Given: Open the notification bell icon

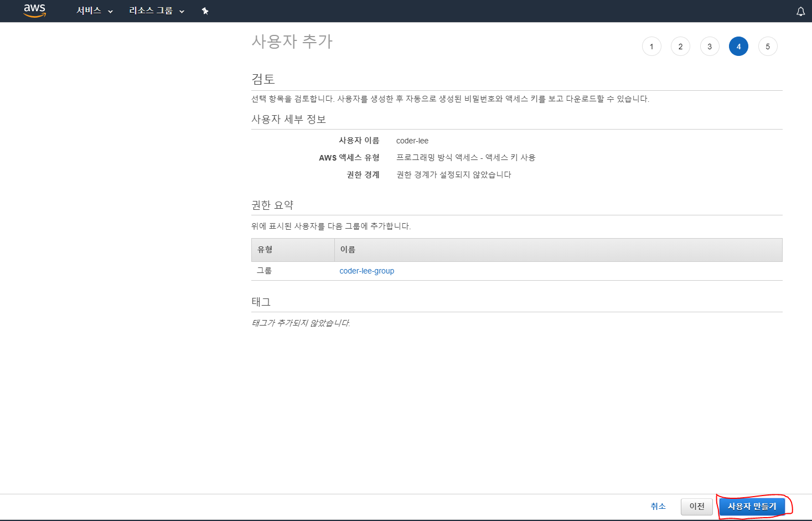Looking at the screenshot, I should (800, 11).
